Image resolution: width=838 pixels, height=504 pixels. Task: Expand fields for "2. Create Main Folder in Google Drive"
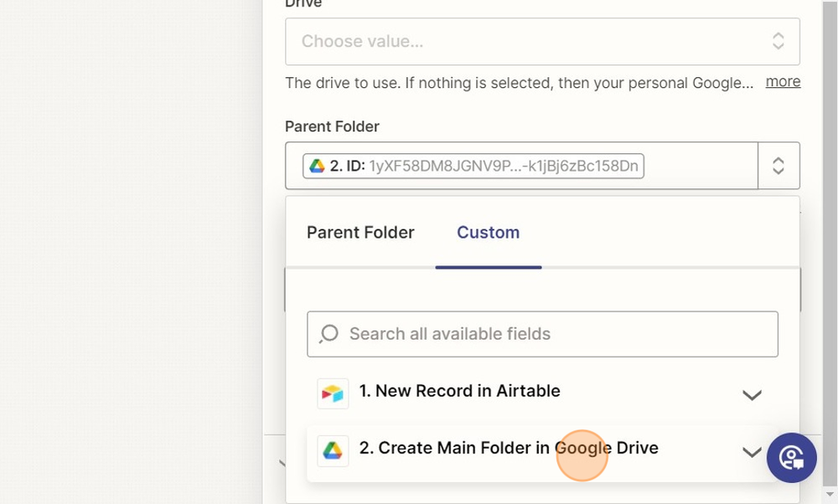(752, 451)
